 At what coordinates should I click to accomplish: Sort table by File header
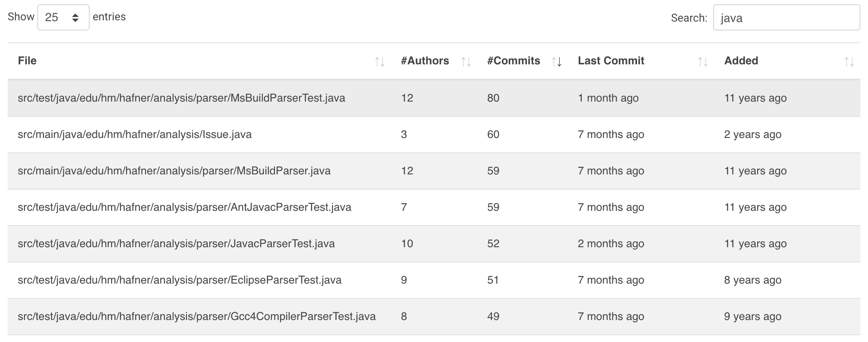(27, 61)
